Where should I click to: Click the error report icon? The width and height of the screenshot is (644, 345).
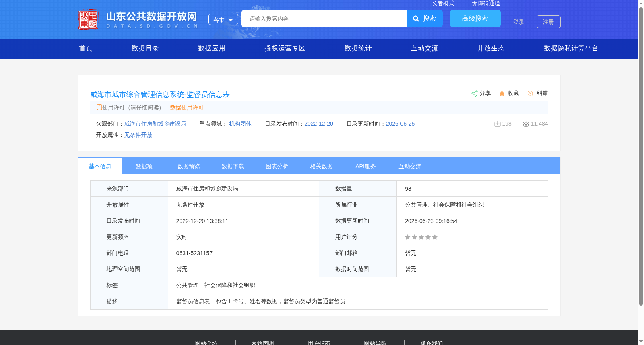pos(530,93)
